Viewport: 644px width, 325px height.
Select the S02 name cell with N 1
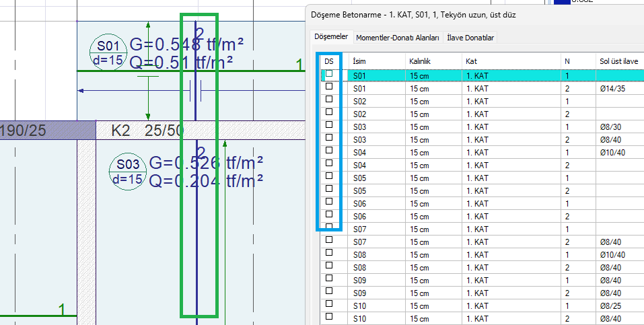[x=377, y=102]
